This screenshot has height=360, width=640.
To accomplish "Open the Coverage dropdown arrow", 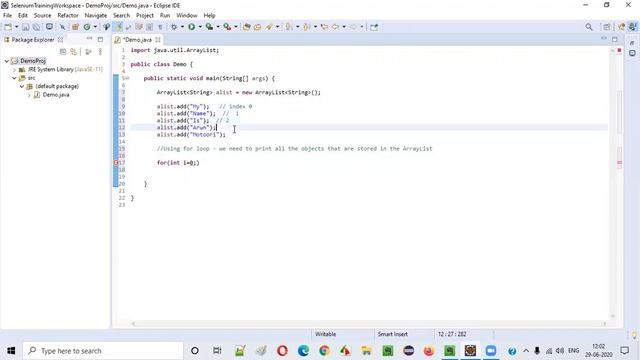I will click(x=218, y=27).
